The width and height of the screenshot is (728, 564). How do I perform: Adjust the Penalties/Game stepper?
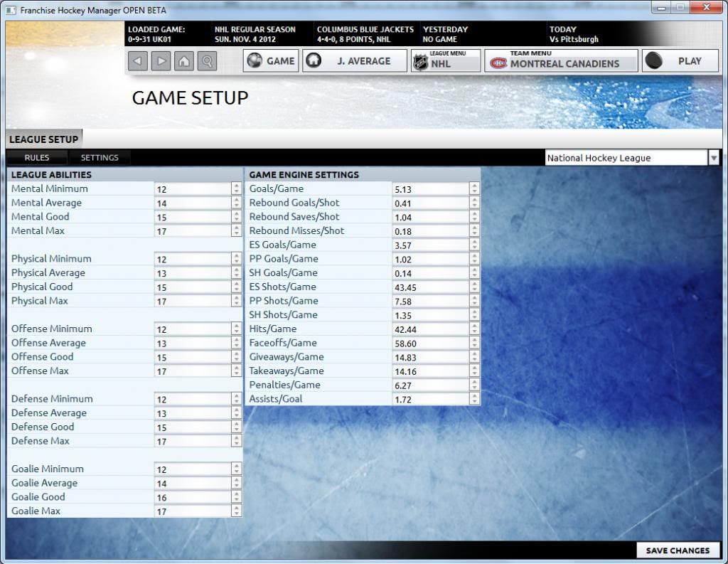tap(474, 385)
